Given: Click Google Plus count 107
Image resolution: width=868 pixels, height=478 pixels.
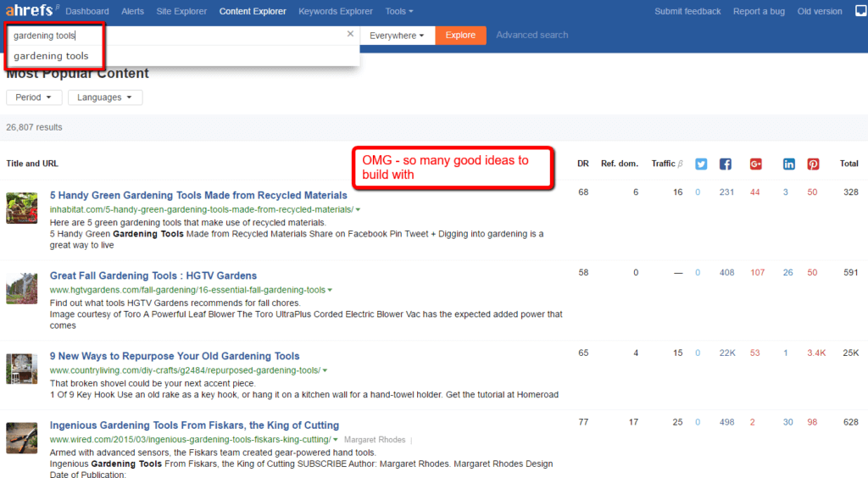Looking at the screenshot, I should click(757, 273).
